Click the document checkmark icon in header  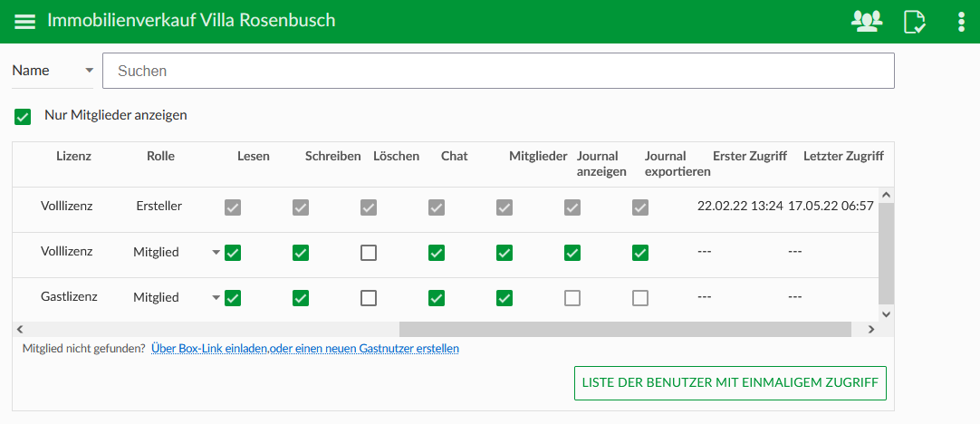[915, 21]
